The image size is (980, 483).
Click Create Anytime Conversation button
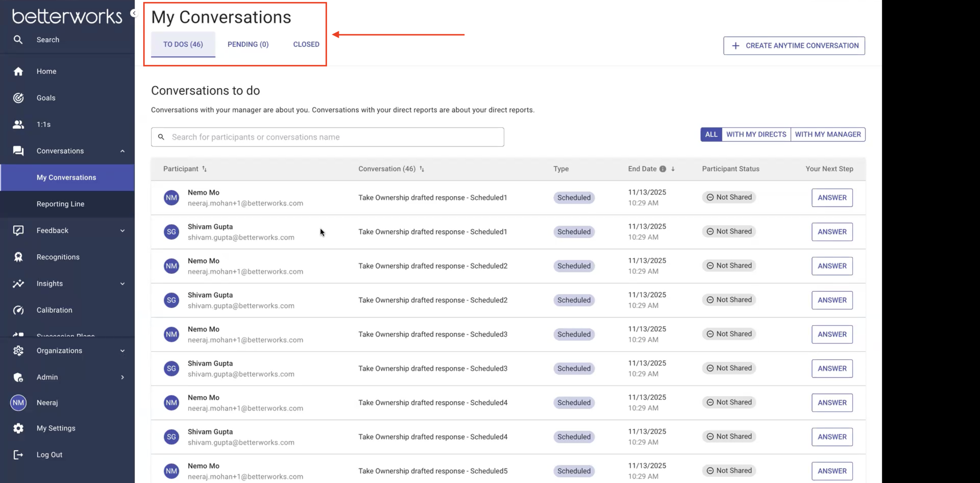794,46
